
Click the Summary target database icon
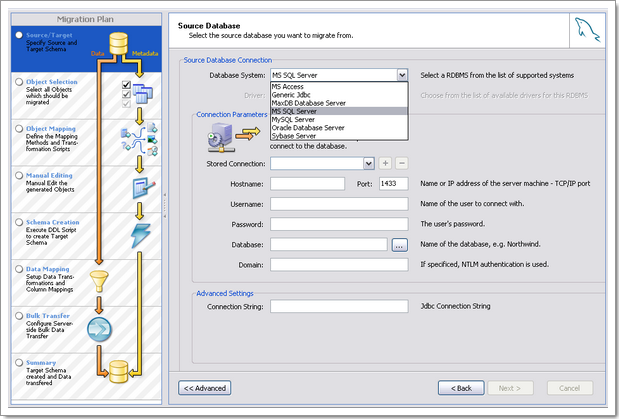(118, 372)
